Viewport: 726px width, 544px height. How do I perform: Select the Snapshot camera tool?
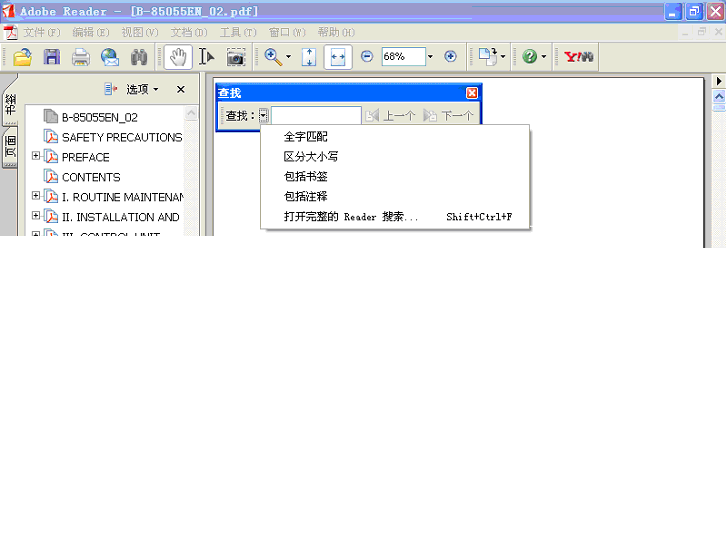[235, 57]
